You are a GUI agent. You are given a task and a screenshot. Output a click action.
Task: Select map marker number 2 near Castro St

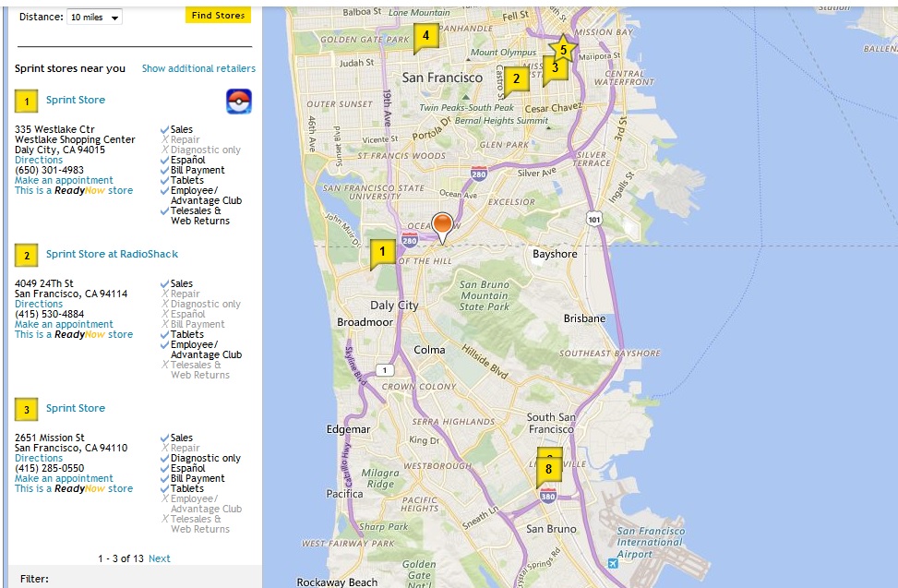point(516,79)
